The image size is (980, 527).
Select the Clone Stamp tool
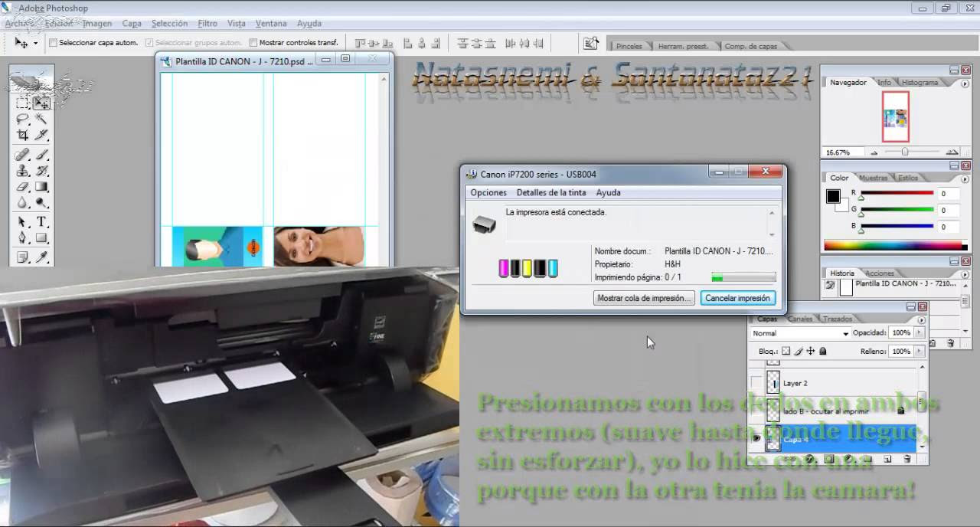point(23,171)
